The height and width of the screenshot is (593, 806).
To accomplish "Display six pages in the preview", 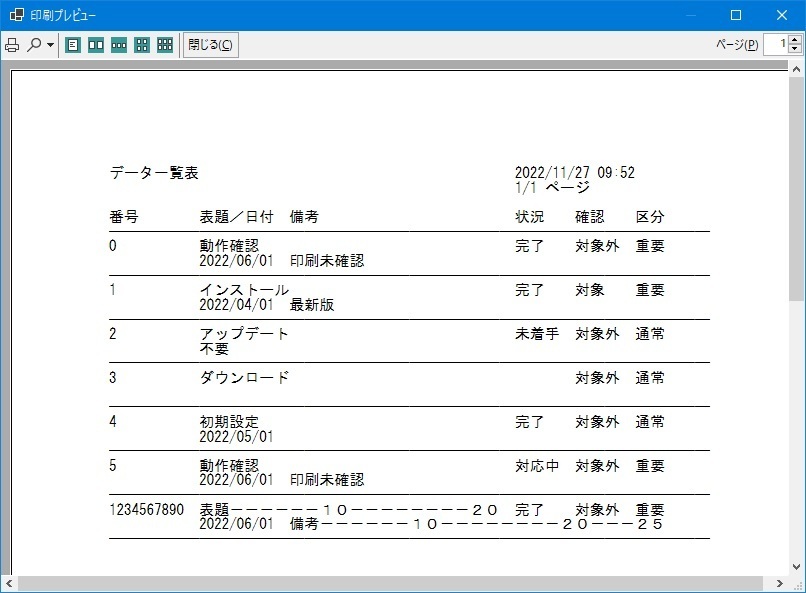I will 165,45.
